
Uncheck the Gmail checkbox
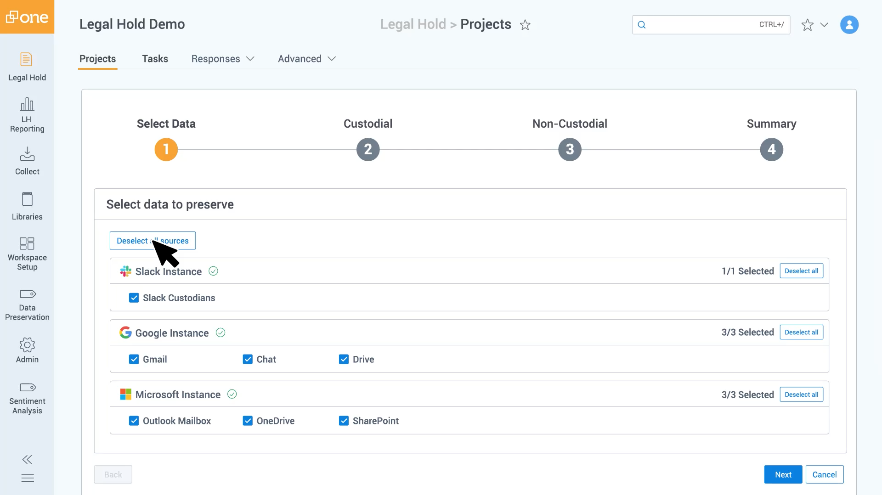pyautogui.click(x=134, y=359)
